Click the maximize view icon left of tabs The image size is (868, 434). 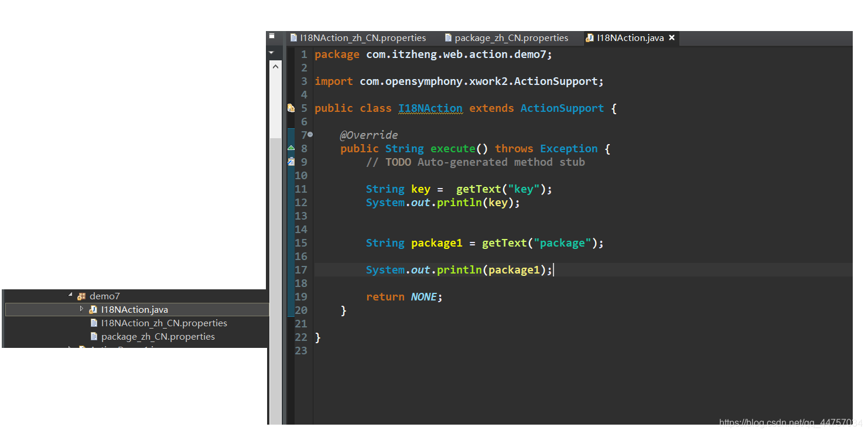point(272,36)
